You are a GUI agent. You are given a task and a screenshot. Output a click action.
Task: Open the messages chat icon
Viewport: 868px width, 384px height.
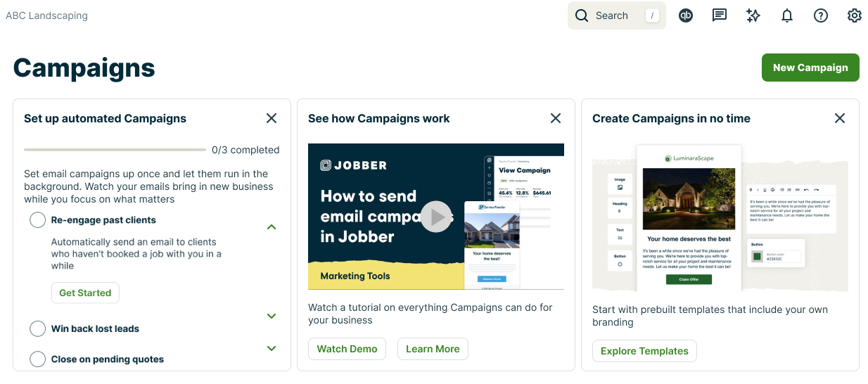point(720,15)
